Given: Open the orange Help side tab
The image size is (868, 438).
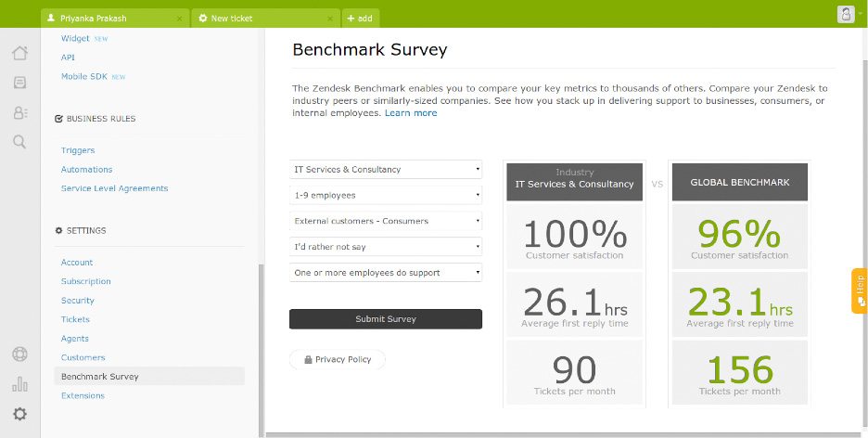Looking at the screenshot, I should pyautogui.click(x=859, y=290).
